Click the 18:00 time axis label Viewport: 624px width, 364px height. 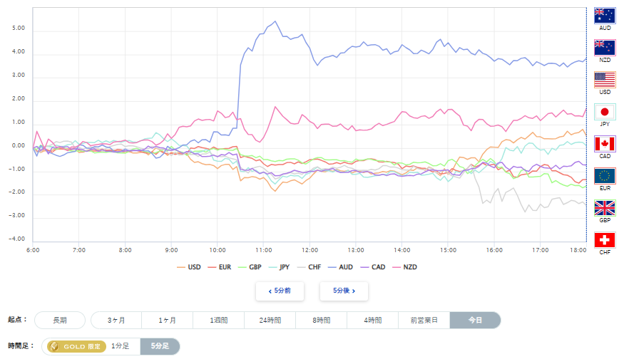click(578, 250)
